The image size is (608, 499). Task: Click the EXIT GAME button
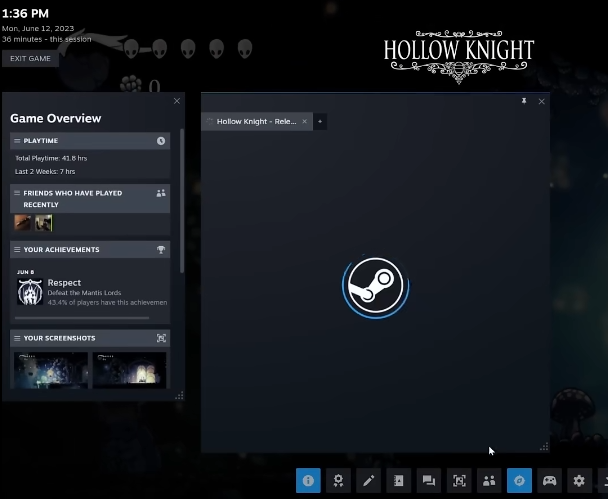coord(30,59)
